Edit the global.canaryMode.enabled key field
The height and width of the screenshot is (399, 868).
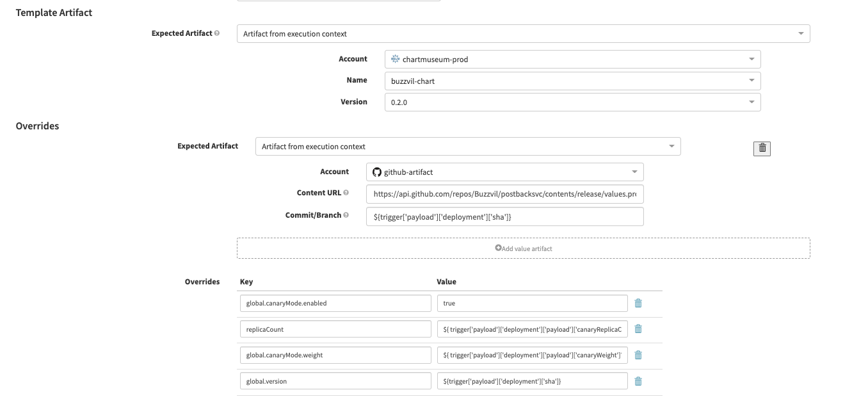(x=335, y=303)
